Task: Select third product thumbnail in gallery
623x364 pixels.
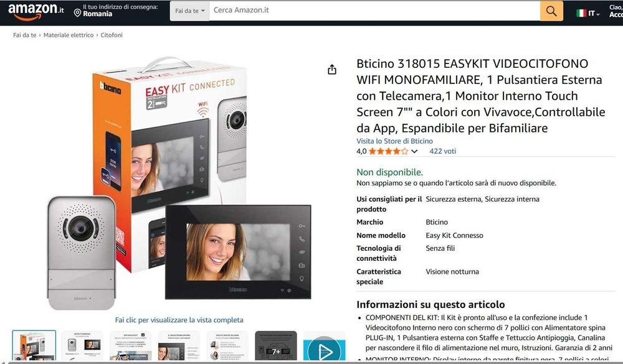Action: click(131, 345)
